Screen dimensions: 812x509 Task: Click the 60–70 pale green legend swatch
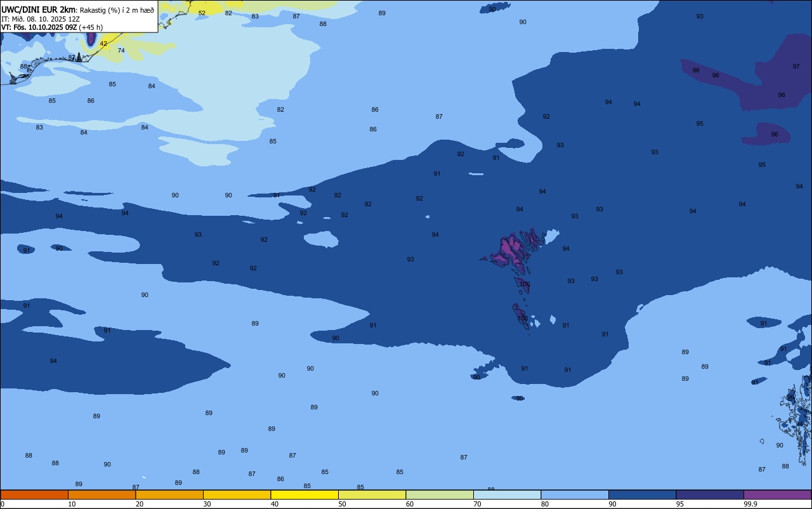(x=440, y=494)
